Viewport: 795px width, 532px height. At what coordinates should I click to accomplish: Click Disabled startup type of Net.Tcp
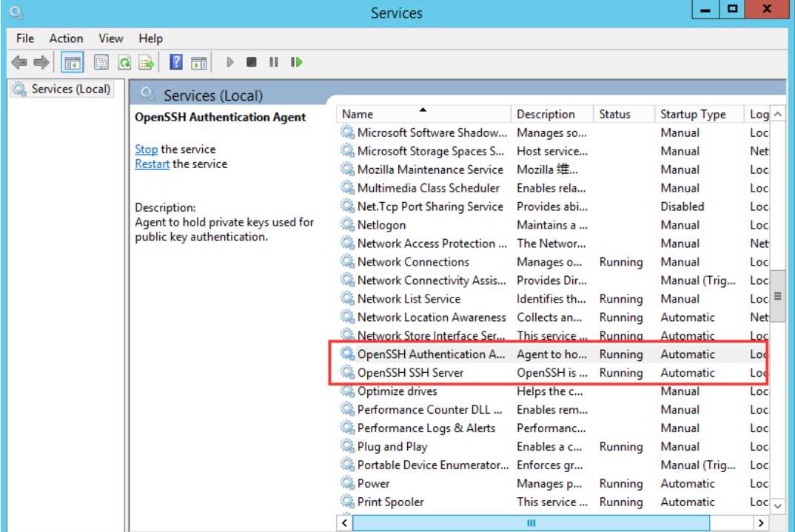pyautogui.click(x=682, y=206)
